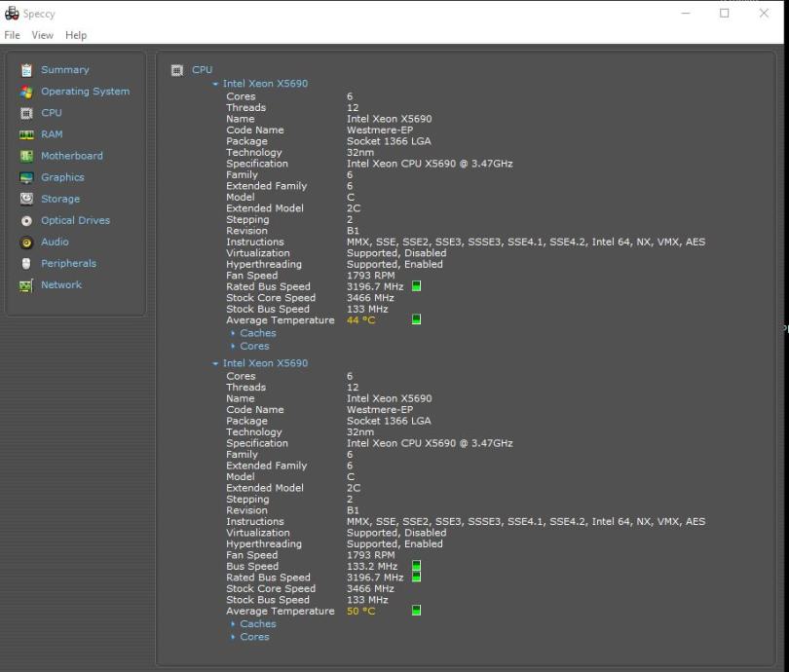Screen dimensions: 789x672
Task: Open the File menu
Action: tap(12, 35)
